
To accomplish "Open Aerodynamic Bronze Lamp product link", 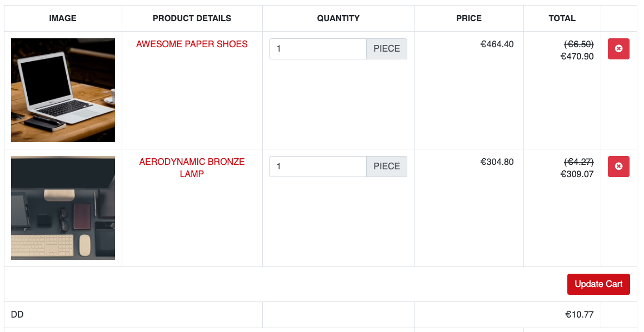I will (192, 168).
